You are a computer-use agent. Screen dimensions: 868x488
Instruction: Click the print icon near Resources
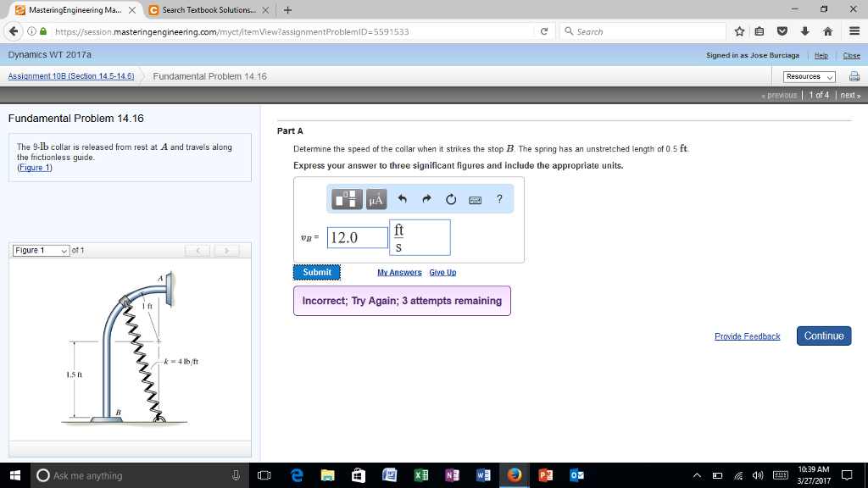point(855,75)
